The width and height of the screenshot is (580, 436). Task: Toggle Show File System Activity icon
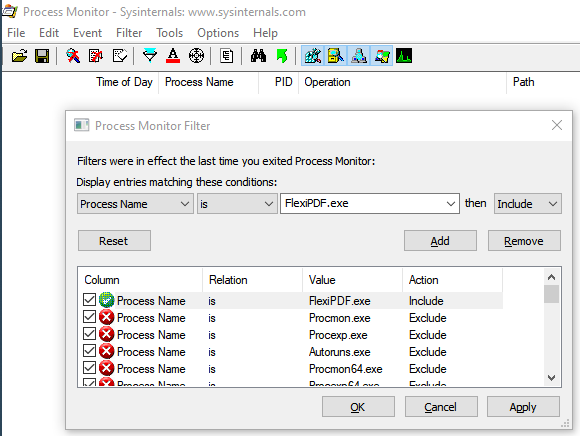point(335,56)
